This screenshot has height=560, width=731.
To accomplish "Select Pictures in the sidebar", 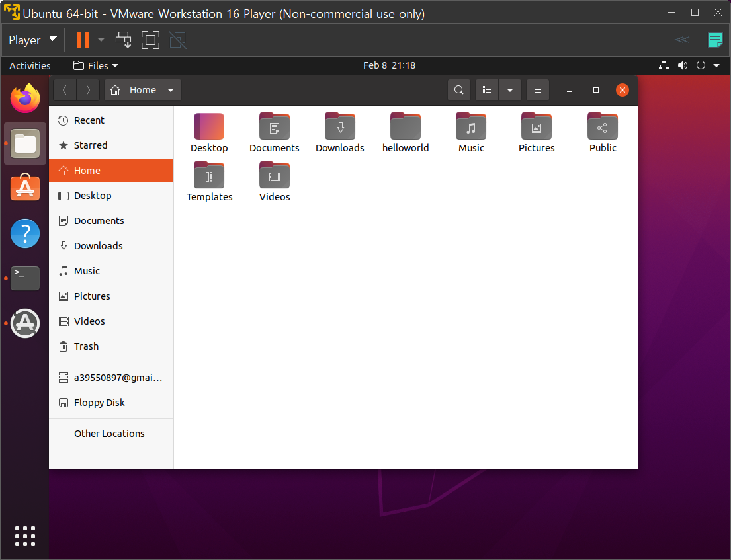I will 111,296.
